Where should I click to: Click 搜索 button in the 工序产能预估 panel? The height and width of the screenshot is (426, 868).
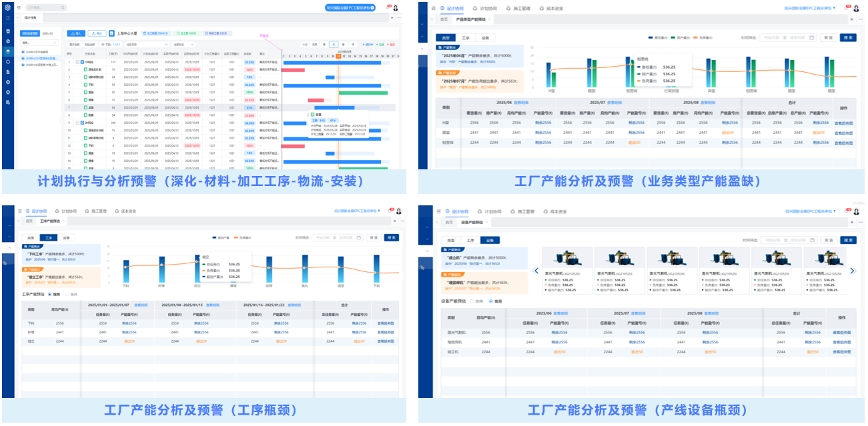(392, 237)
